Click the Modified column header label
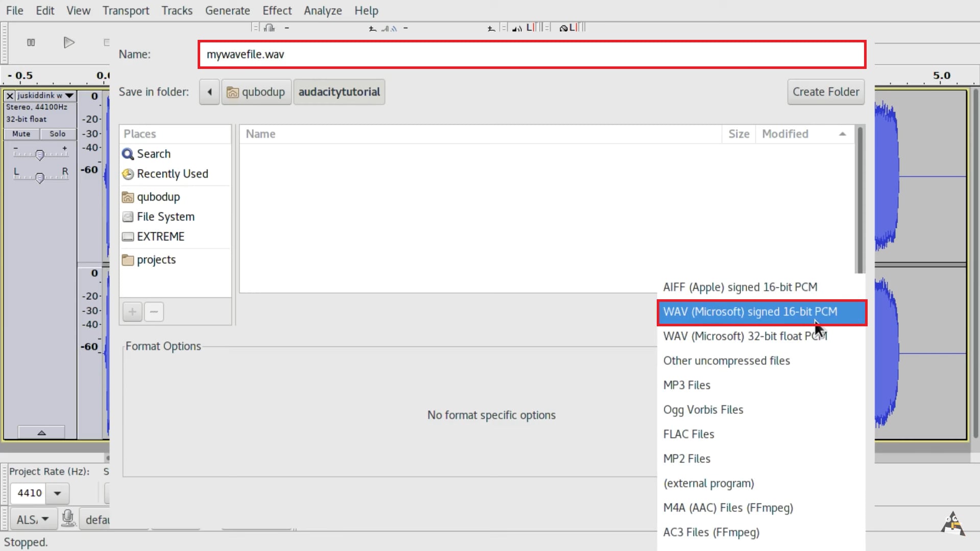The height and width of the screenshot is (551, 980). pyautogui.click(x=785, y=134)
